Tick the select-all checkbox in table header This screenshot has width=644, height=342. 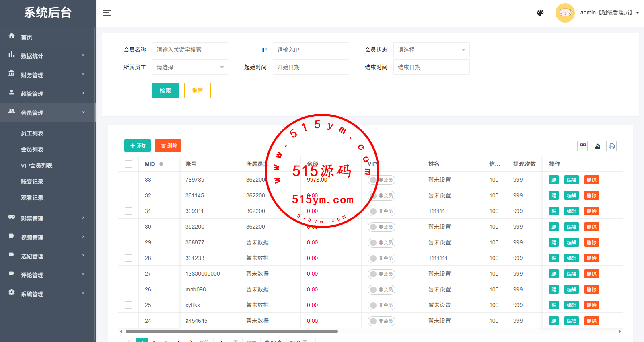128,164
